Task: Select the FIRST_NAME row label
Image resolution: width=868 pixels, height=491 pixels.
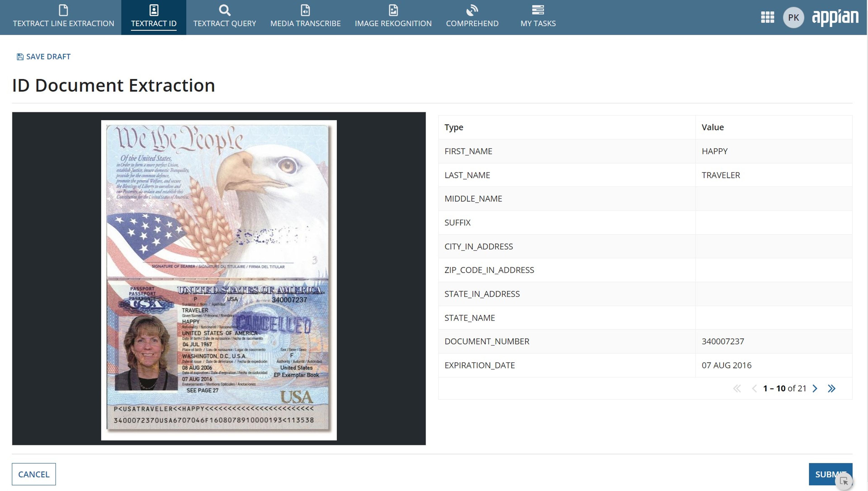Action: [468, 151]
